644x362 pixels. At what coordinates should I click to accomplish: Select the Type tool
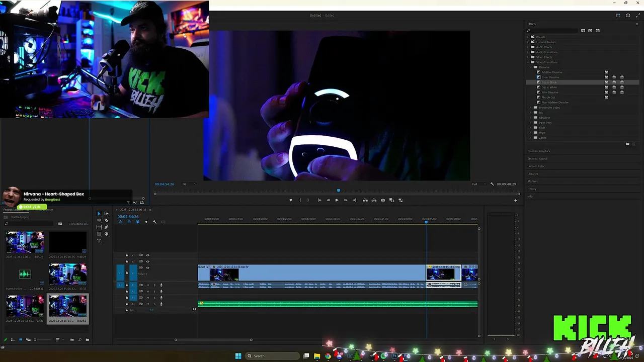[99, 241]
